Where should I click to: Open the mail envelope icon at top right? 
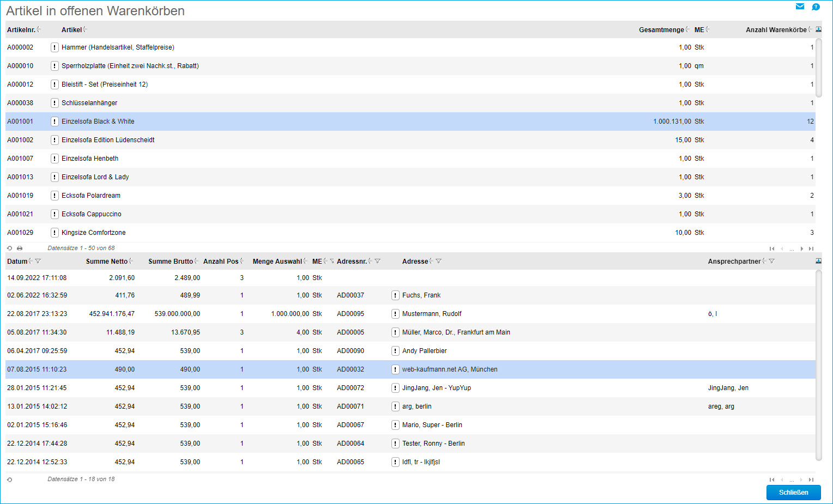[800, 7]
